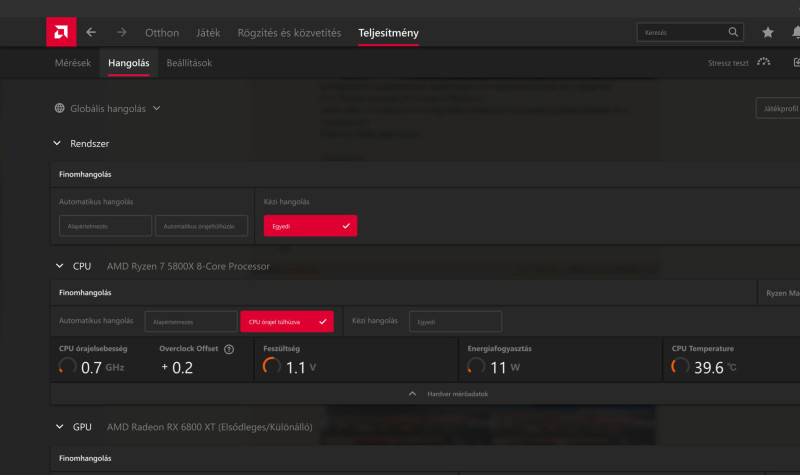
Task: Click the icon at far right of sub-tab bar
Action: 796,62
